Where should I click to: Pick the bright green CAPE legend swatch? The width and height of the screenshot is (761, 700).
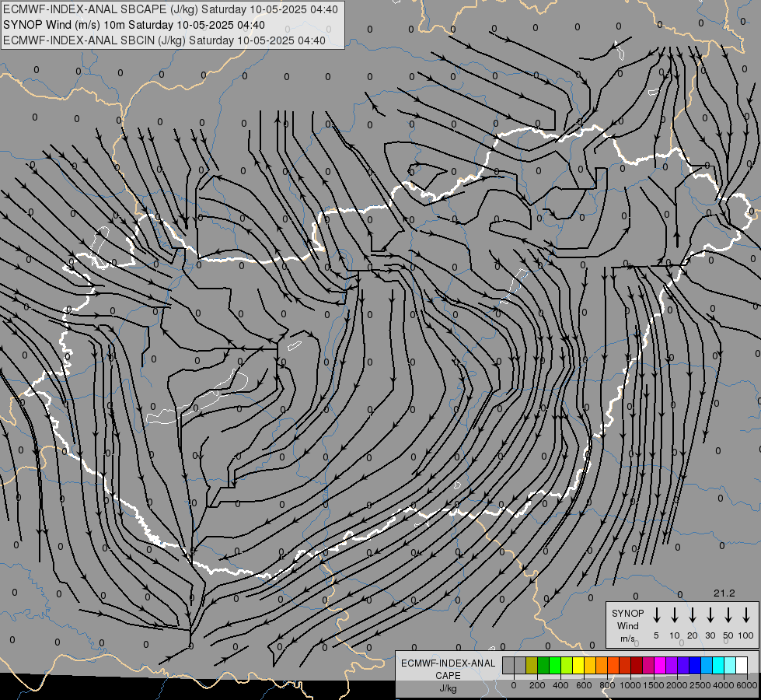coord(555,665)
